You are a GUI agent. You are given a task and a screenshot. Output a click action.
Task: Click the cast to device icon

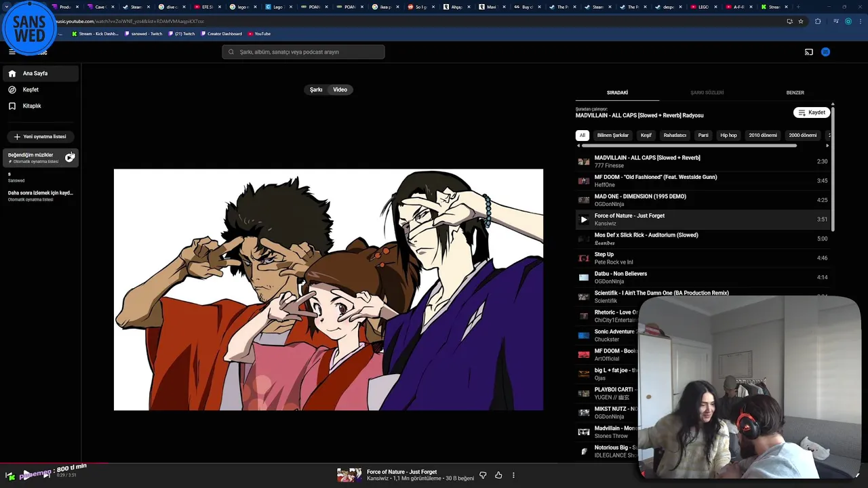[x=808, y=52]
